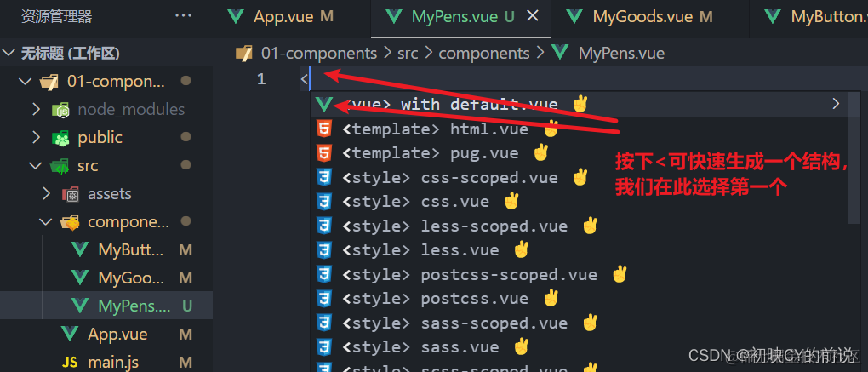
Task: Click the src folder icon
Action: pos(60,165)
